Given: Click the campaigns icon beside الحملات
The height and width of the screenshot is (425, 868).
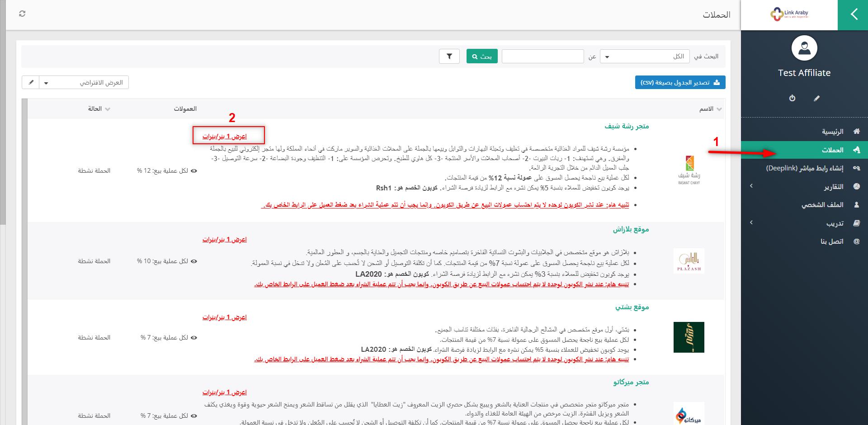Looking at the screenshot, I should pos(856,150).
